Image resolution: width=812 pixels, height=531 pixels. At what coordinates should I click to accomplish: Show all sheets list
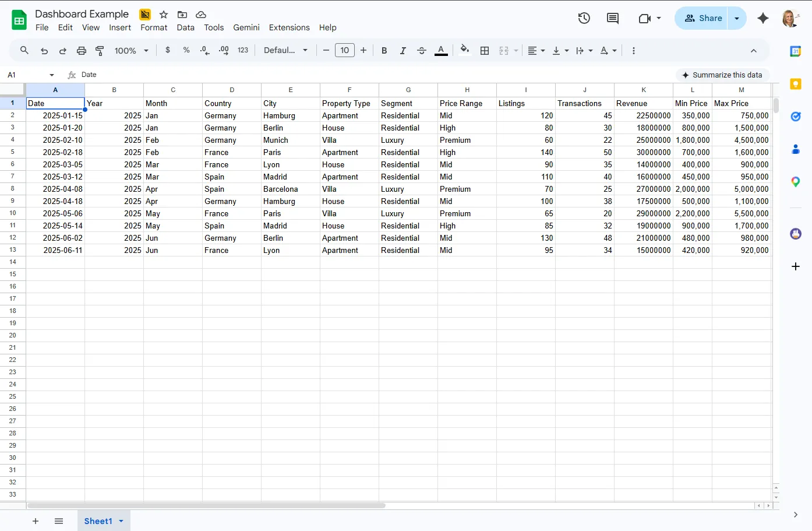click(59, 521)
